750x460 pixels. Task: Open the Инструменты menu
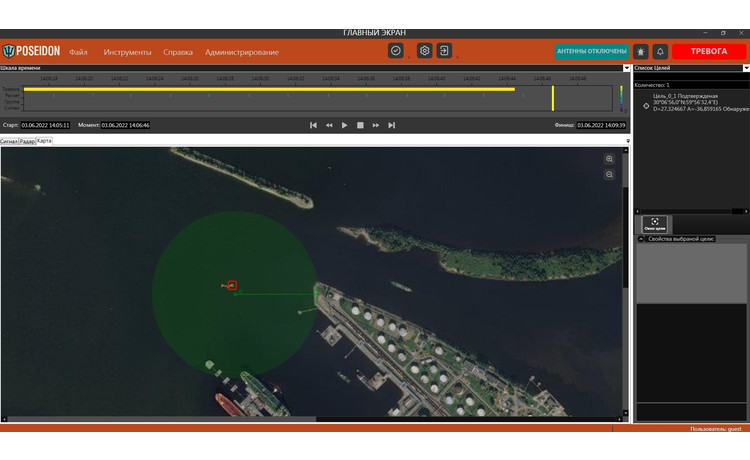click(127, 52)
